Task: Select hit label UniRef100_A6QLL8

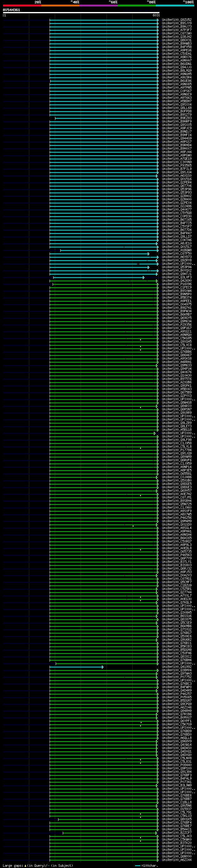Action: coord(177,737)
